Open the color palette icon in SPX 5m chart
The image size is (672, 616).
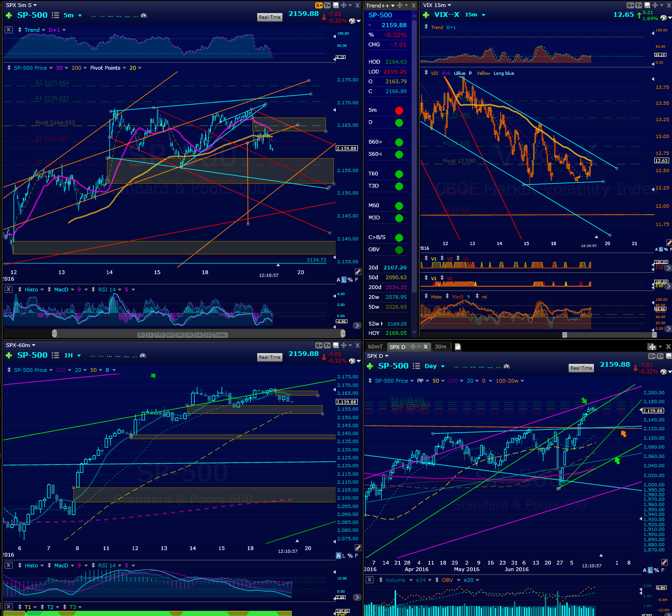click(x=352, y=21)
